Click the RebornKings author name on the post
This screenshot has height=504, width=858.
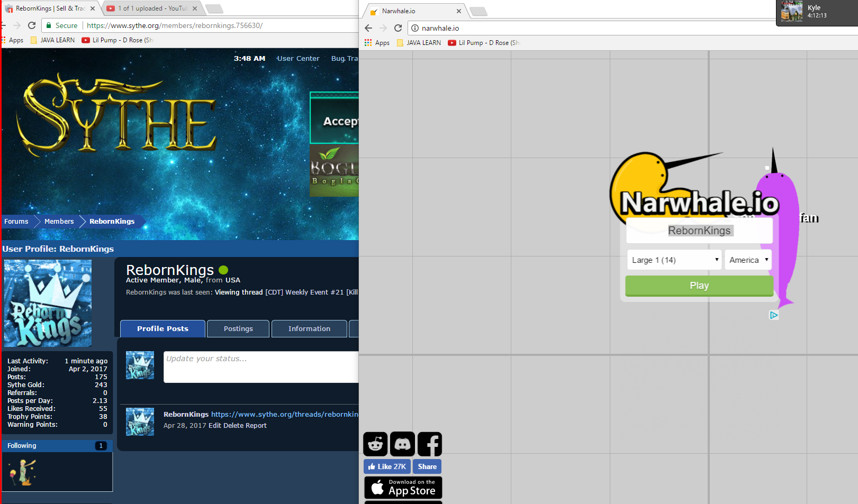(186, 414)
